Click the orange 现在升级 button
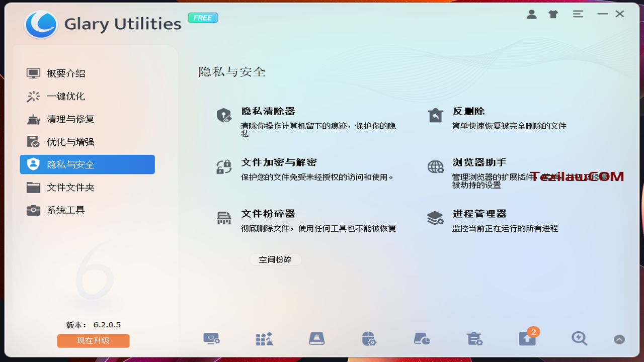The width and height of the screenshot is (644, 362). click(93, 341)
